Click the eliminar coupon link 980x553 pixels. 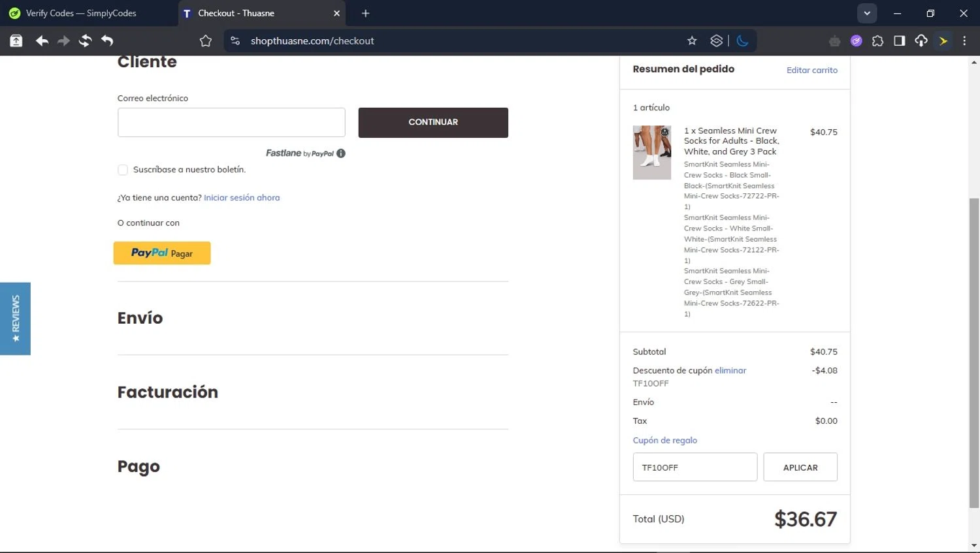click(x=730, y=370)
